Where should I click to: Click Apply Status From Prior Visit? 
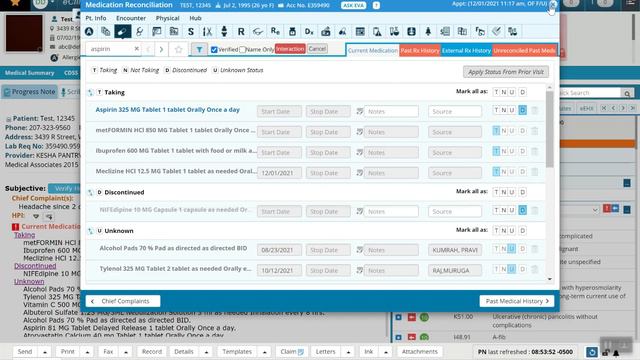506,72
